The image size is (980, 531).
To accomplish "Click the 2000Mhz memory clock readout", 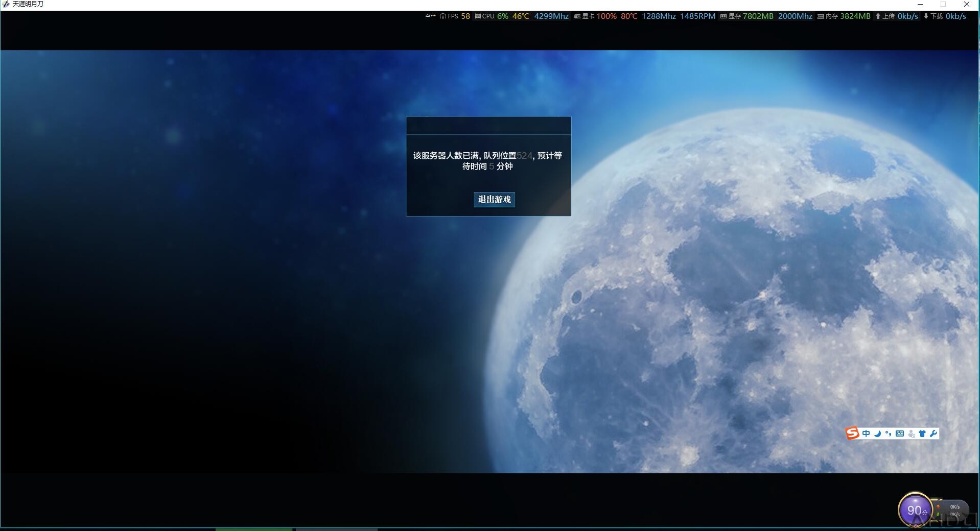I will pos(795,16).
